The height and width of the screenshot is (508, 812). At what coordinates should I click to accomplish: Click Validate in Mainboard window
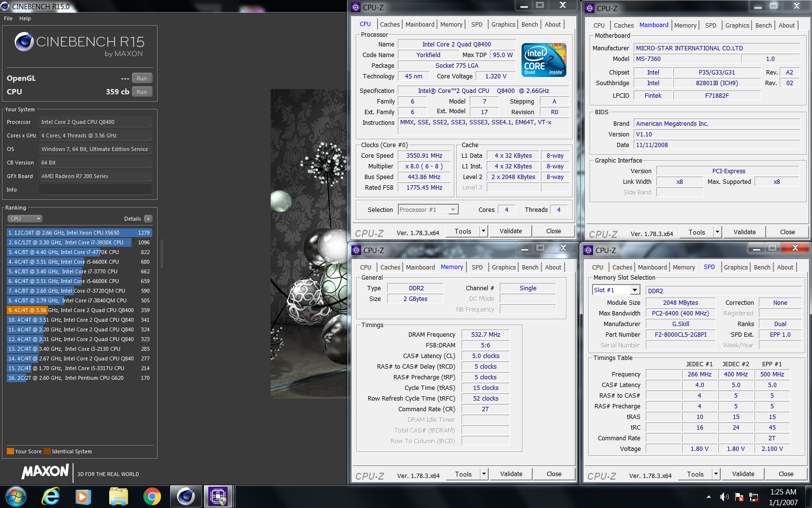744,232
